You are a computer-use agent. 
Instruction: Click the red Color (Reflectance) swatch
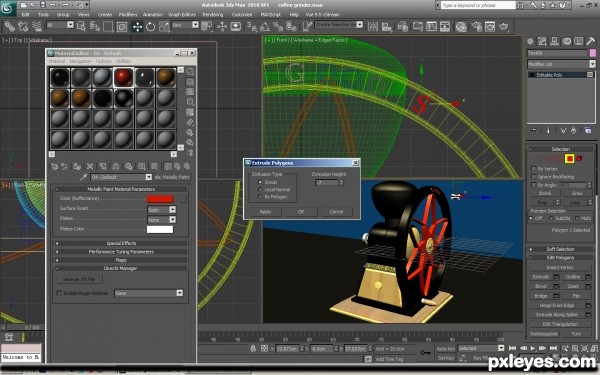tap(160, 199)
